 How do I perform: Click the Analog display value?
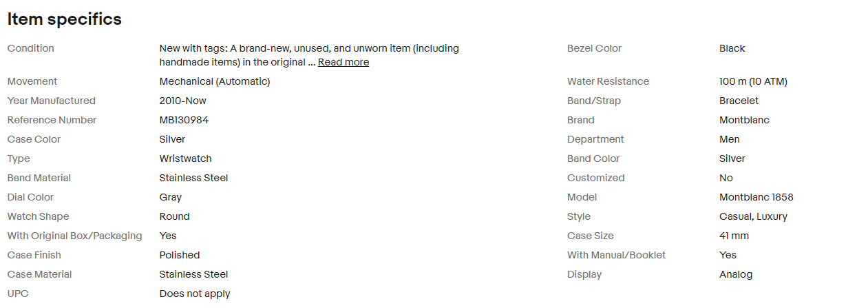tap(736, 274)
